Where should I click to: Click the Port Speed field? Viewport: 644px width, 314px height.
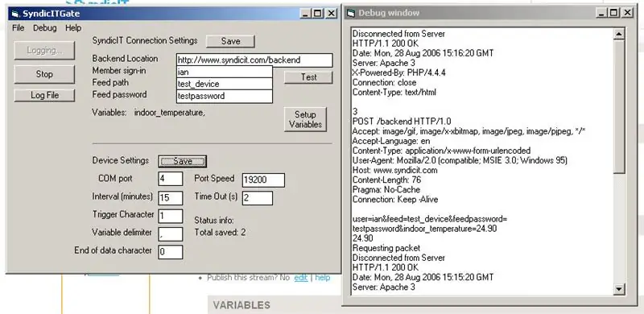[263, 180]
